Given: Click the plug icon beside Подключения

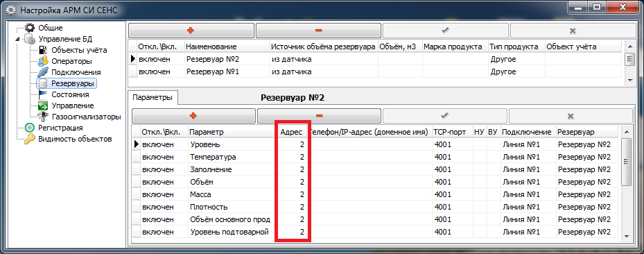Looking at the screenshot, I should 43,72.
